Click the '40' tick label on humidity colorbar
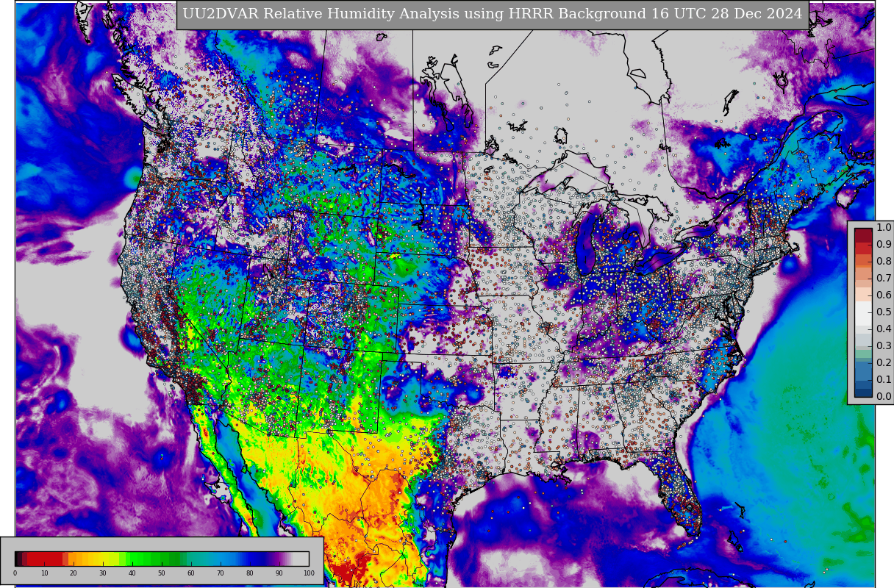This screenshot has height=588, width=894. (132, 573)
